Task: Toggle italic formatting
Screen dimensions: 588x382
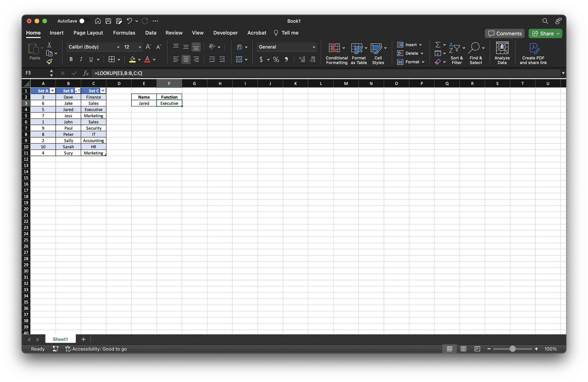Action: pyautogui.click(x=81, y=59)
